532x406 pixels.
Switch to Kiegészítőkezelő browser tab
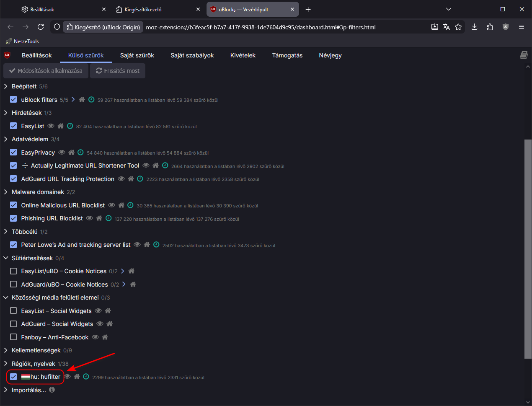(158, 9)
